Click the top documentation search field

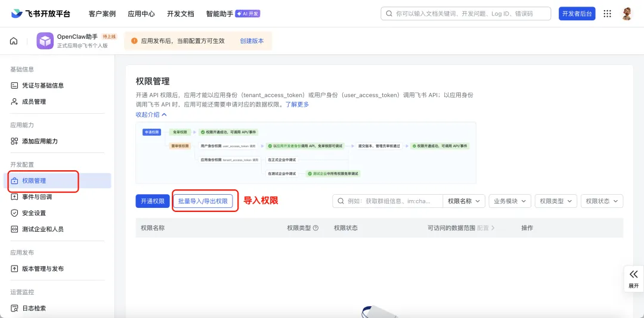[466, 14]
